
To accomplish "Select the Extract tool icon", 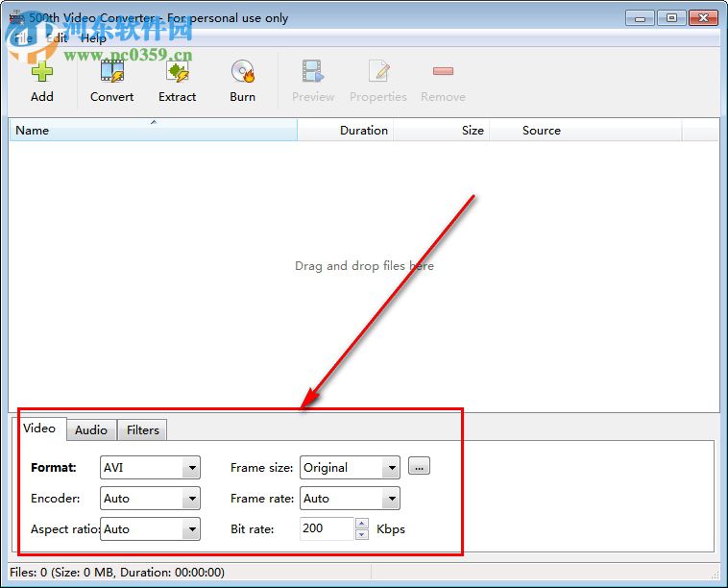I will (178, 71).
